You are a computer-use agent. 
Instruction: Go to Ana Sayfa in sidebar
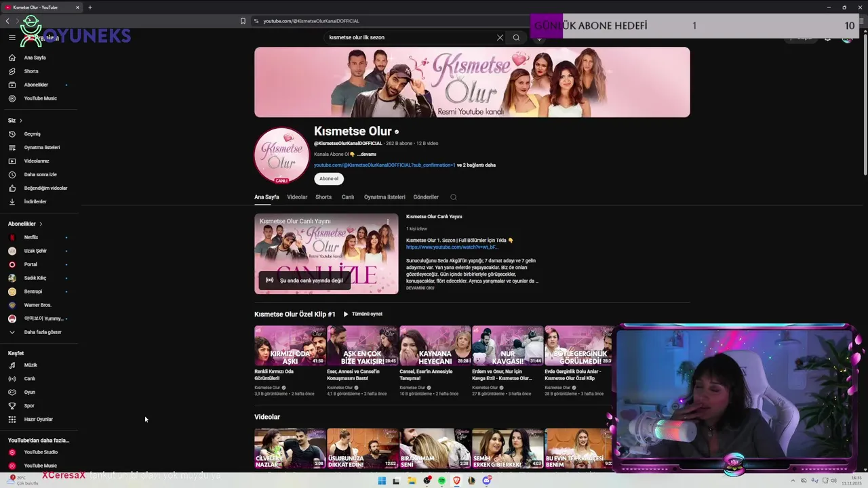tap(39, 58)
